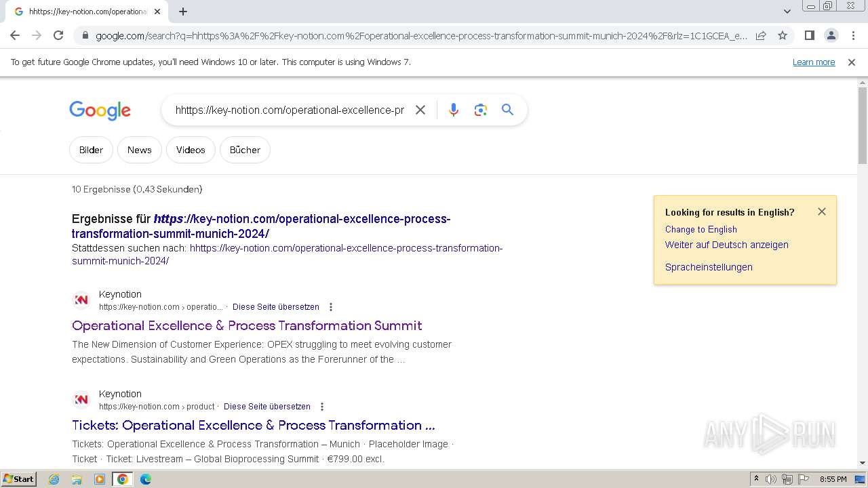Open the Chrome profile avatar
Image resolution: width=868 pixels, height=488 pixels.
tap(831, 35)
